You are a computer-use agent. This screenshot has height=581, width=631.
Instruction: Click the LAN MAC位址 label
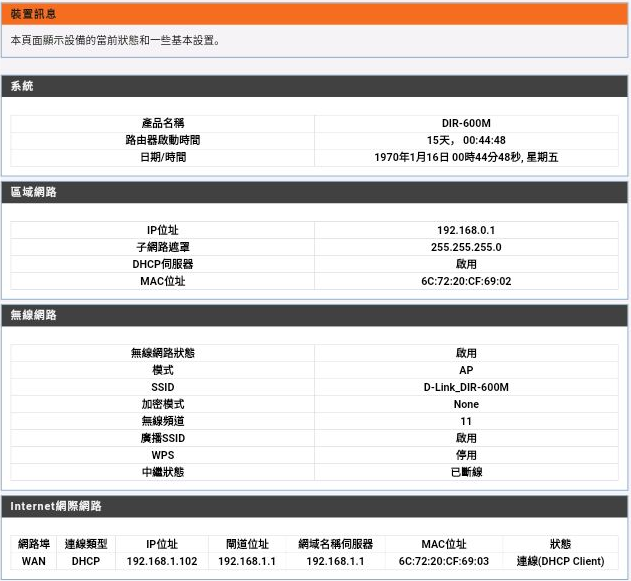(x=163, y=281)
